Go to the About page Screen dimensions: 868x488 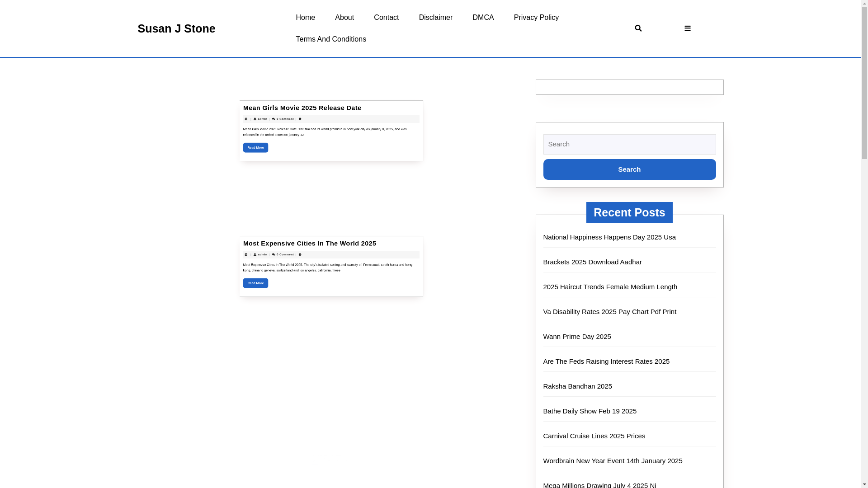pos(344,17)
